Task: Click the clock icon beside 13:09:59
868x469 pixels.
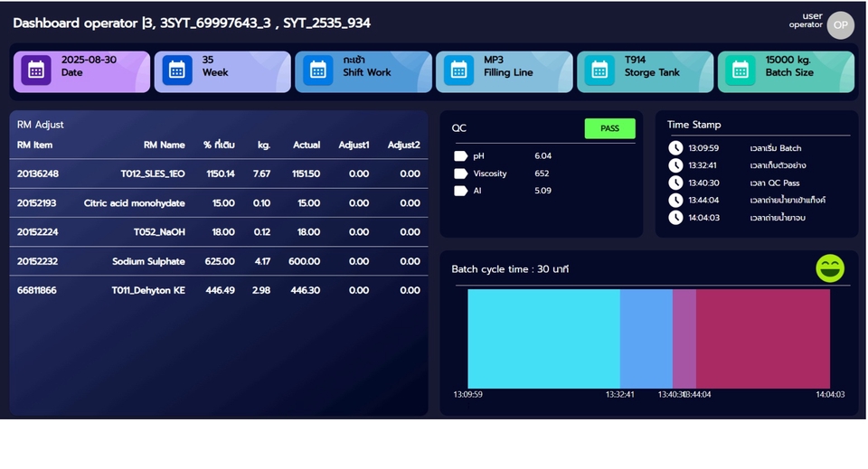Action: [x=675, y=148]
